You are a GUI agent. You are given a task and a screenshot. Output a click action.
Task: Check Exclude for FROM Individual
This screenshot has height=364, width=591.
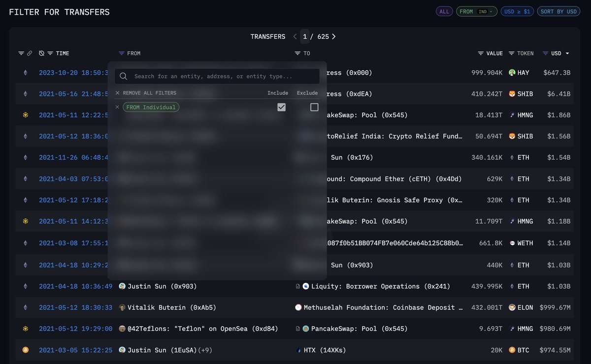click(314, 107)
